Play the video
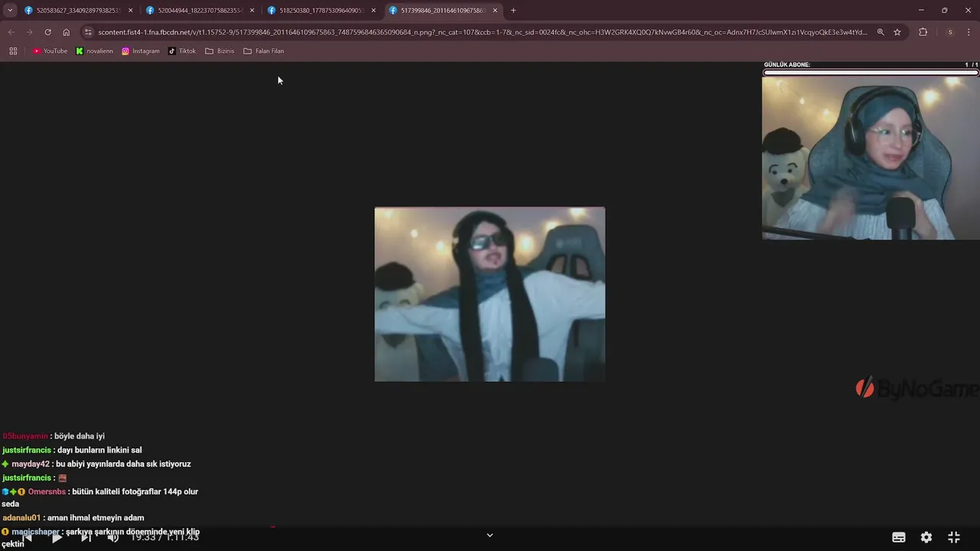 (x=57, y=537)
